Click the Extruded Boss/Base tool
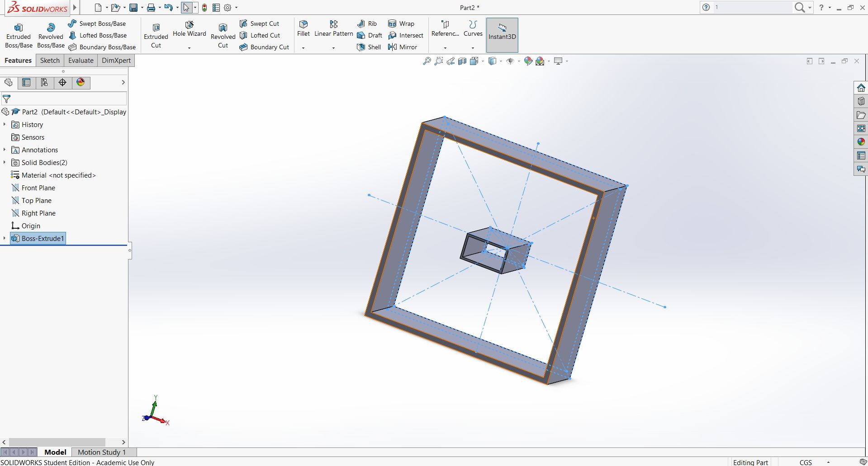Viewport: 868px width, 466px height. coord(19,36)
